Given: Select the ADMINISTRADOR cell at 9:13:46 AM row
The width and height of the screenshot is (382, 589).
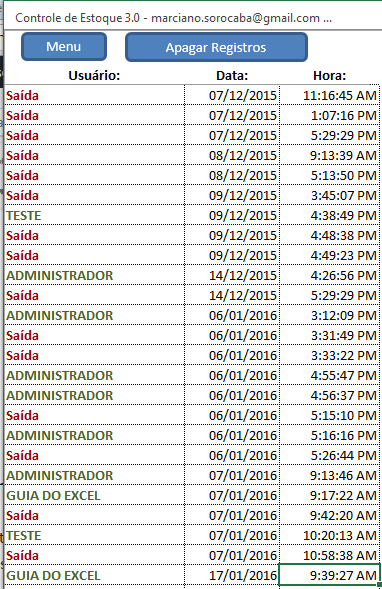Looking at the screenshot, I should pyautogui.click(x=95, y=475).
